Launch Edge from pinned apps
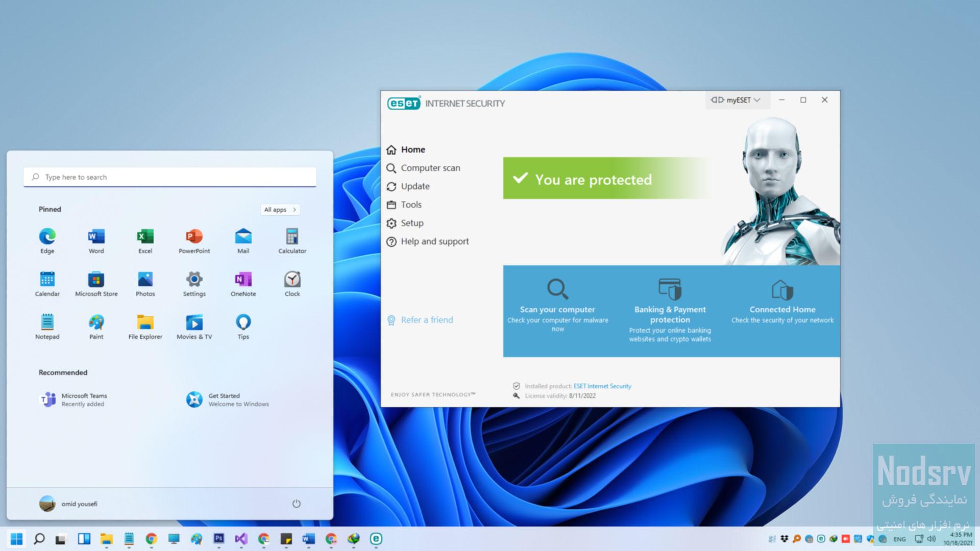This screenshot has width=980, height=551. click(47, 241)
